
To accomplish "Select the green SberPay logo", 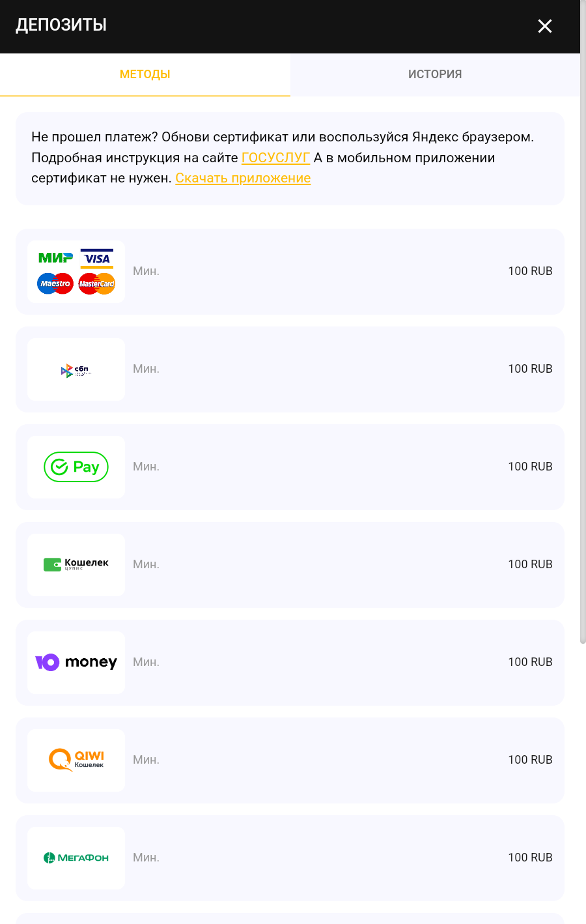I will click(x=76, y=467).
